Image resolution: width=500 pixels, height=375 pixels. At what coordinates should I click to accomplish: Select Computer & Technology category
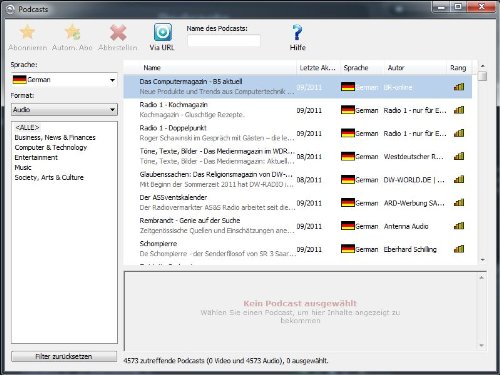[x=51, y=147]
